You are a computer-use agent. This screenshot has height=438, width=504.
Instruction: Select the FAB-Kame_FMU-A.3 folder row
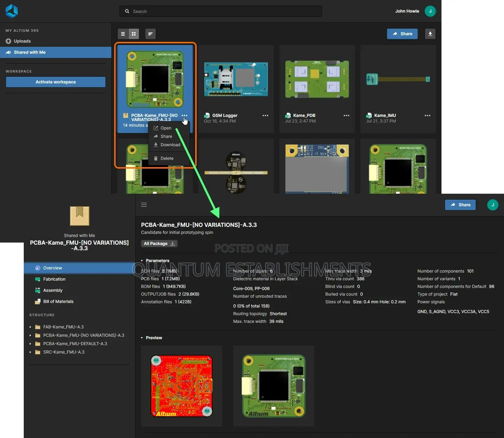(x=80, y=327)
